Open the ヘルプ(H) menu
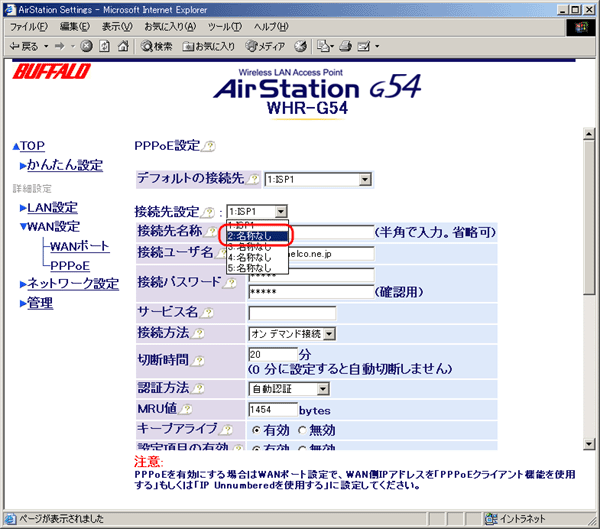Image resolution: width=600 pixels, height=529 pixels. point(271,27)
